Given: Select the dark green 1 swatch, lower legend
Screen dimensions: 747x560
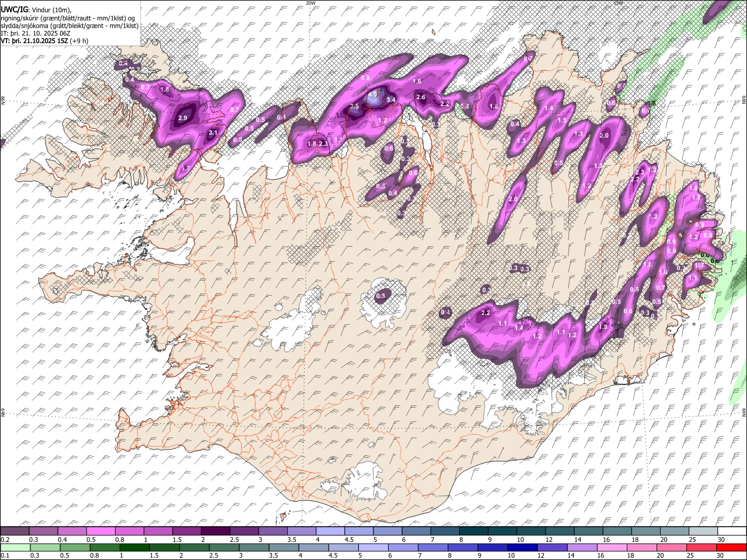Looking at the screenshot, I should 134,547.
